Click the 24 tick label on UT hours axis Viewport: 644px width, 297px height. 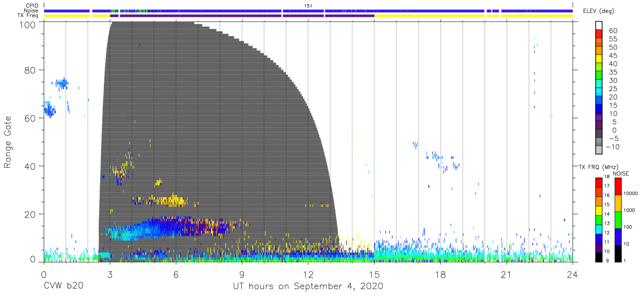click(x=573, y=274)
